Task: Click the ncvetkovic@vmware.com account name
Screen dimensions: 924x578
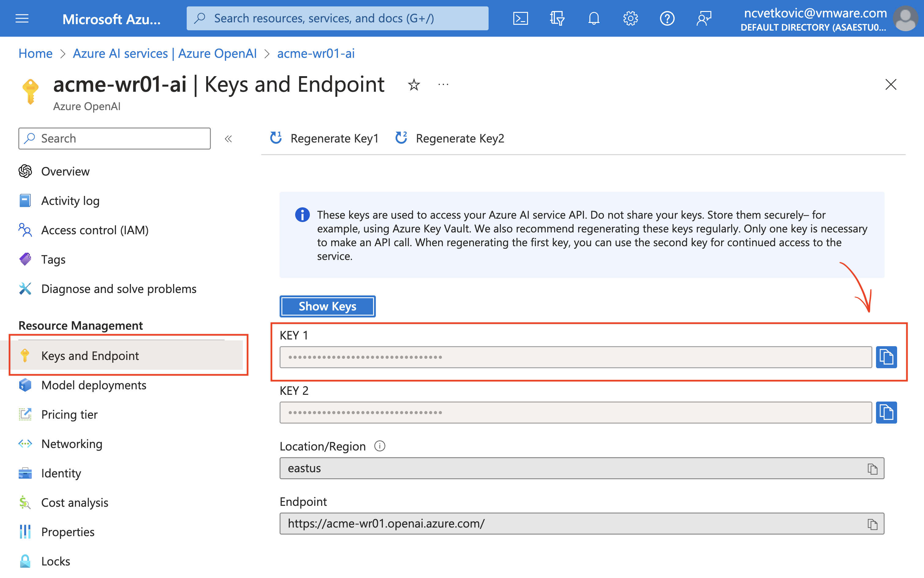Action: pyautogui.click(x=815, y=13)
